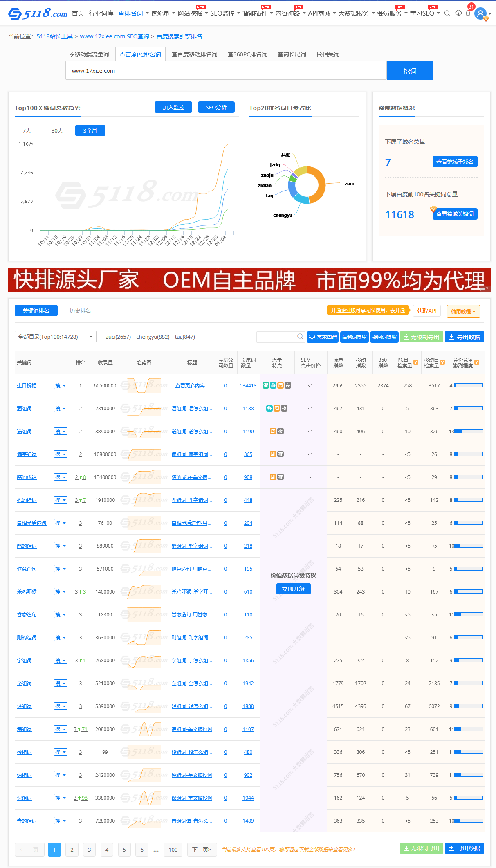Viewport: 496px width, 868px height.
Task: Open 搜 dropdown in 杀鸡吓猴 row
Action: tap(61, 591)
